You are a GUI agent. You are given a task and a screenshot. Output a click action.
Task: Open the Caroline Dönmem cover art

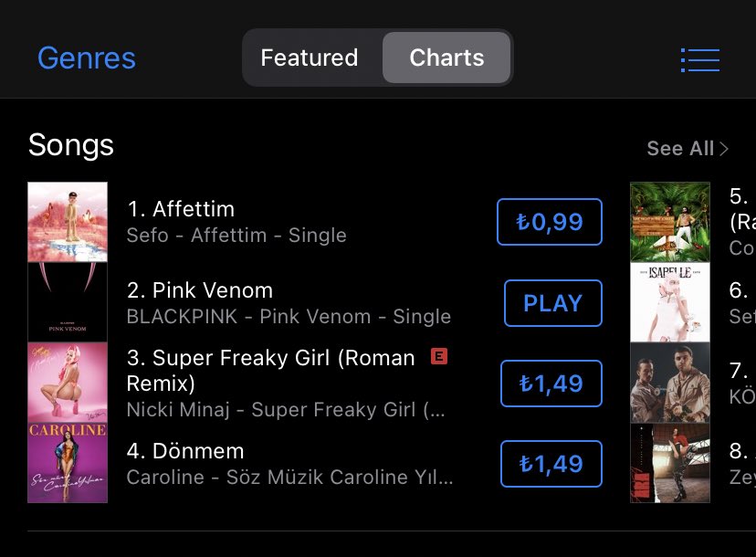68,463
